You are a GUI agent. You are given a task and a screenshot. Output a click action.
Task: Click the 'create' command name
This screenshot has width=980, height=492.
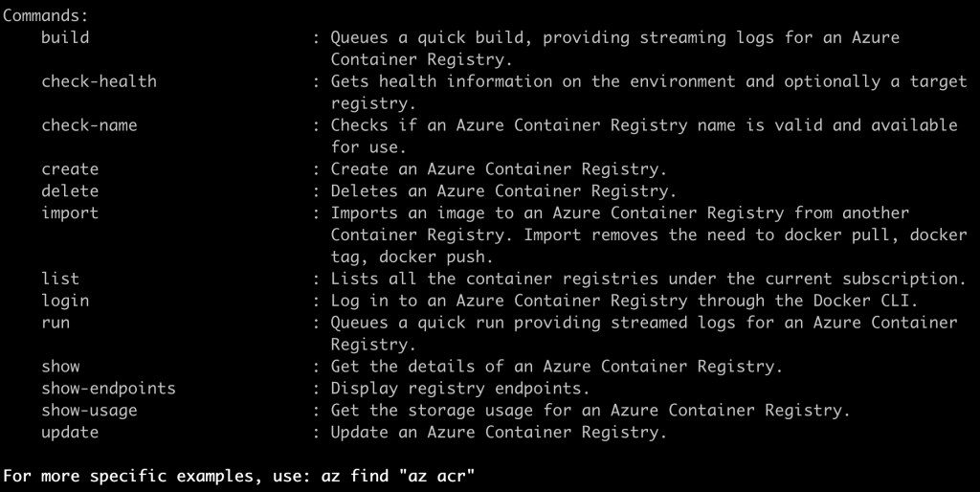click(x=70, y=169)
